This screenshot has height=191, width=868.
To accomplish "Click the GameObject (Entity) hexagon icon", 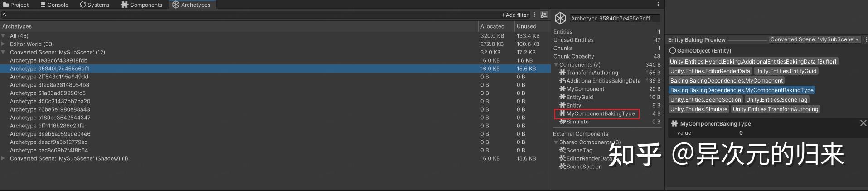I will (673, 51).
